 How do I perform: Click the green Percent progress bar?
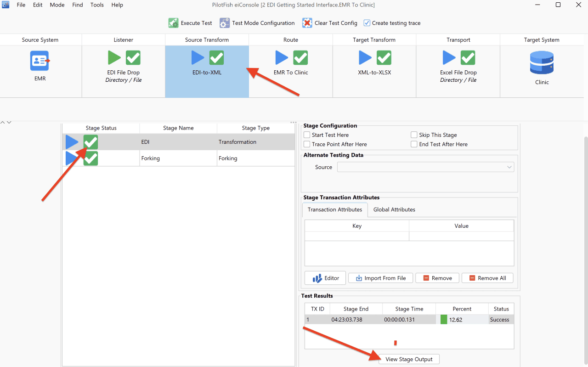pyautogui.click(x=444, y=320)
